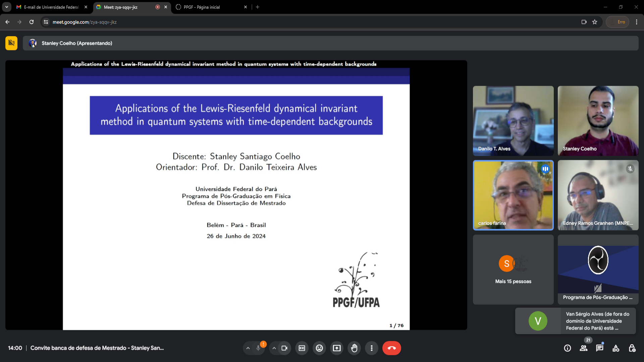
Task: Expand microphone audio settings arrow
Action: [248, 348]
